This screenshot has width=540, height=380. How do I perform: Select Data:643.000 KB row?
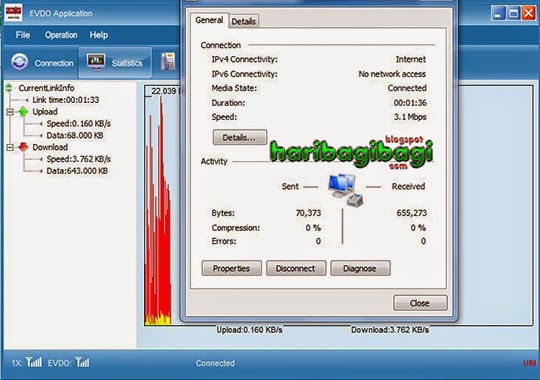[x=77, y=171]
